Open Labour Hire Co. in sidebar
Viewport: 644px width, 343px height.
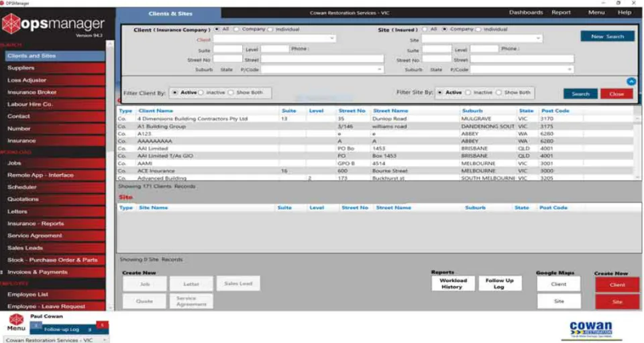(x=54, y=105)
